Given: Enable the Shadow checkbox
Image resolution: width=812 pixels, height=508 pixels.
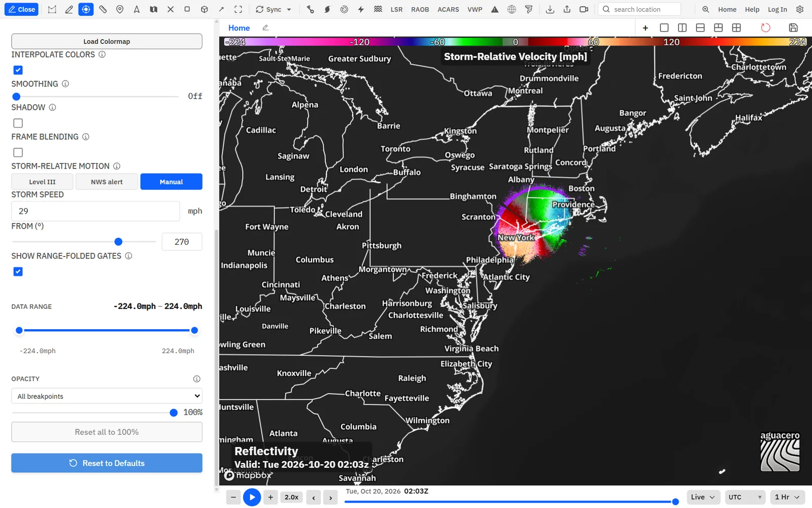Looking at the screenshot, I should [x=18, y=123].
